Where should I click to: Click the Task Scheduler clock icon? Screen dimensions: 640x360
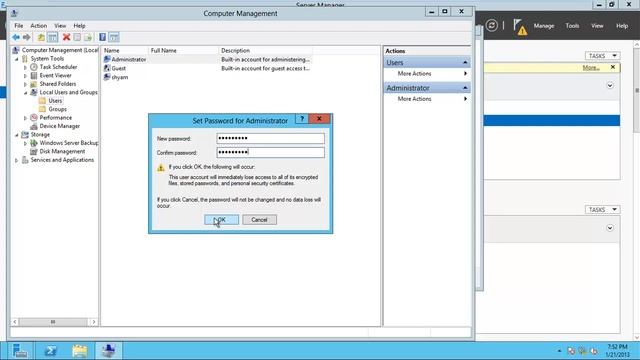tap(34, 67)
